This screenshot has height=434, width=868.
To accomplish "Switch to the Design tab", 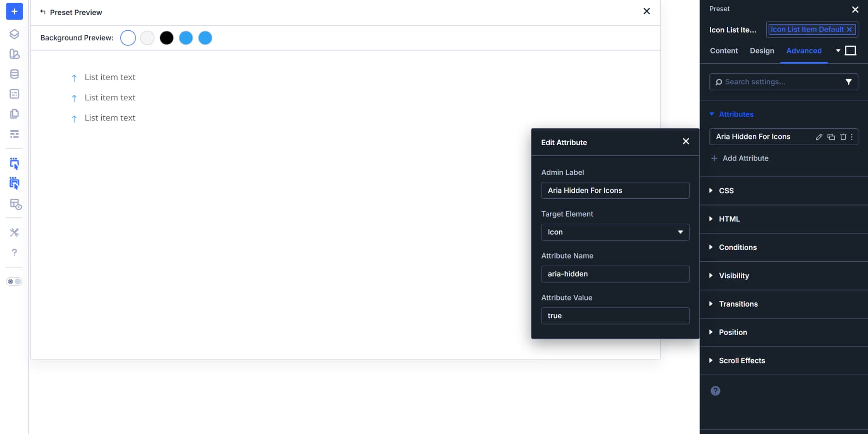I will (762, 50).
